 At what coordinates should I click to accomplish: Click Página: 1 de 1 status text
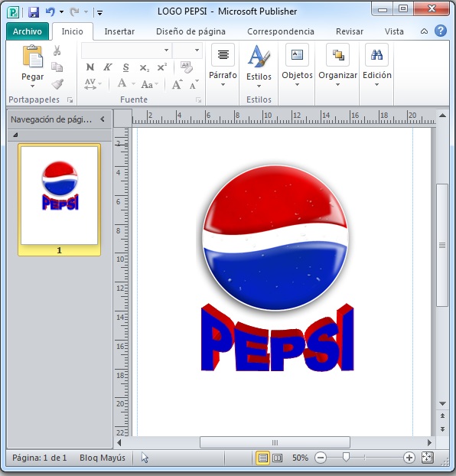tap(39, 458)
